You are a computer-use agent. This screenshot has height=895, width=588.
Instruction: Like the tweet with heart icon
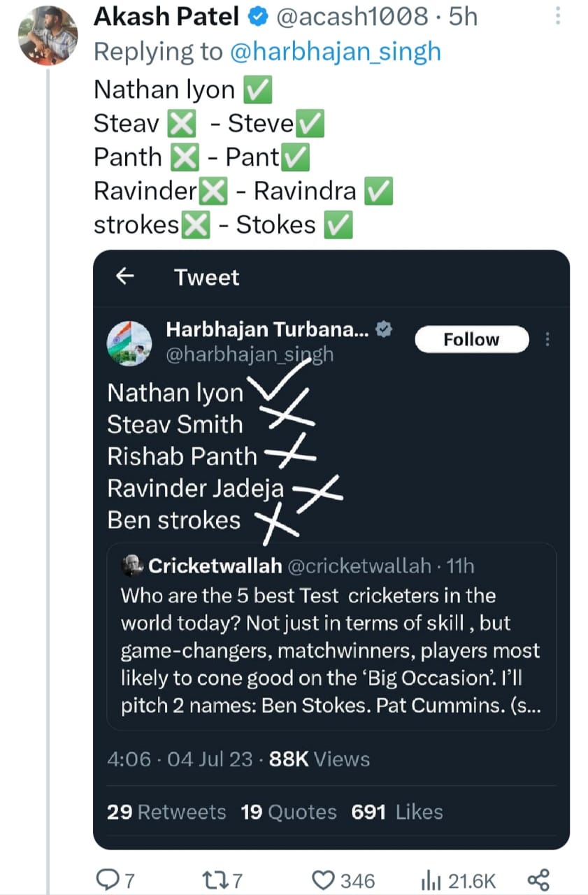pos(323,879)
